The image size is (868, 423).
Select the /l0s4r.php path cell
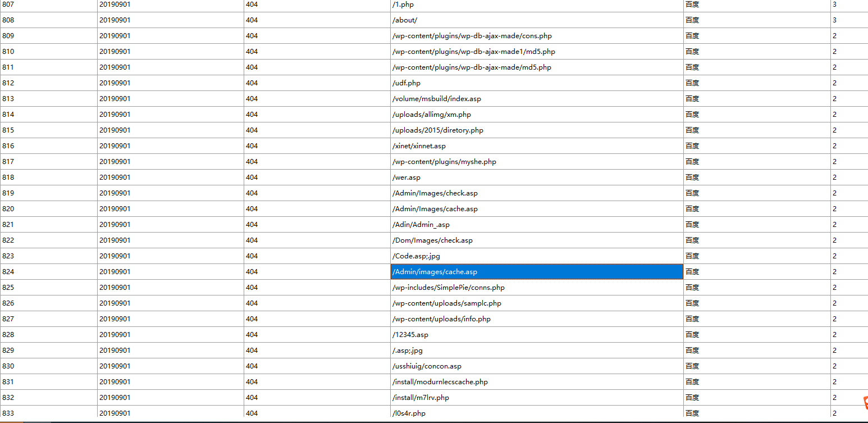click(537, 412)
